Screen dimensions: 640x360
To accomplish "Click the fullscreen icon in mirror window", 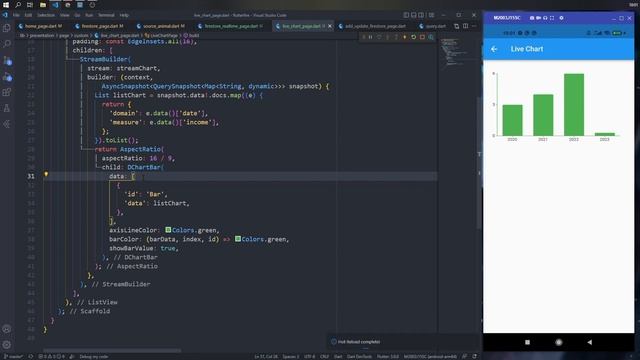I will [552, 18].
